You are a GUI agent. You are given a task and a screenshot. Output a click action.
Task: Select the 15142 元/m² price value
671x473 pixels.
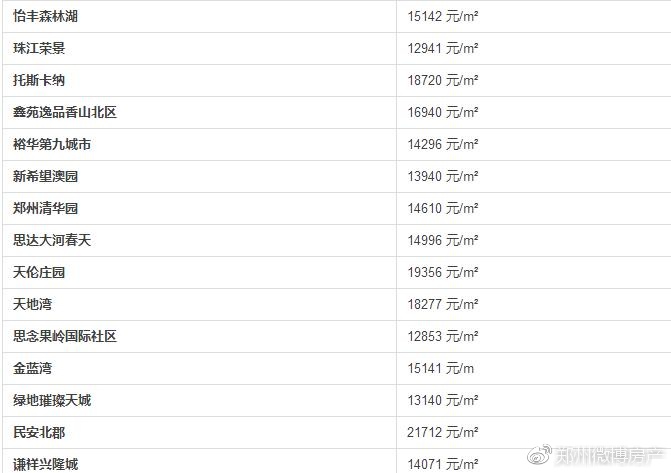click(x=443, y=17)
